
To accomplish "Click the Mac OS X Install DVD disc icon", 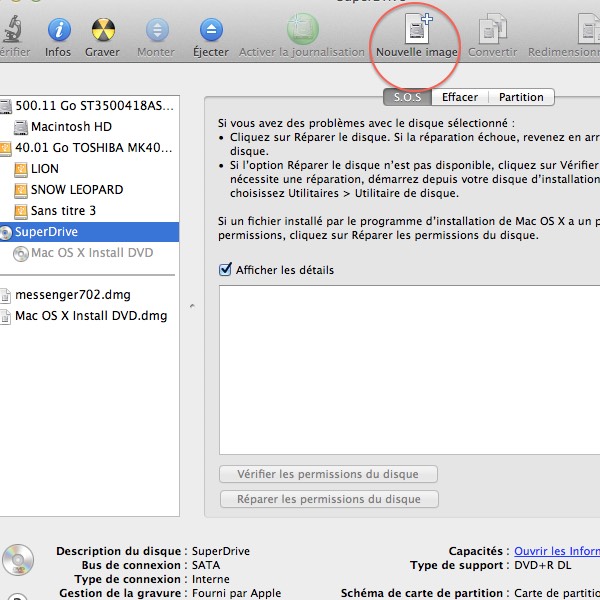I will (x=21, y=254).
